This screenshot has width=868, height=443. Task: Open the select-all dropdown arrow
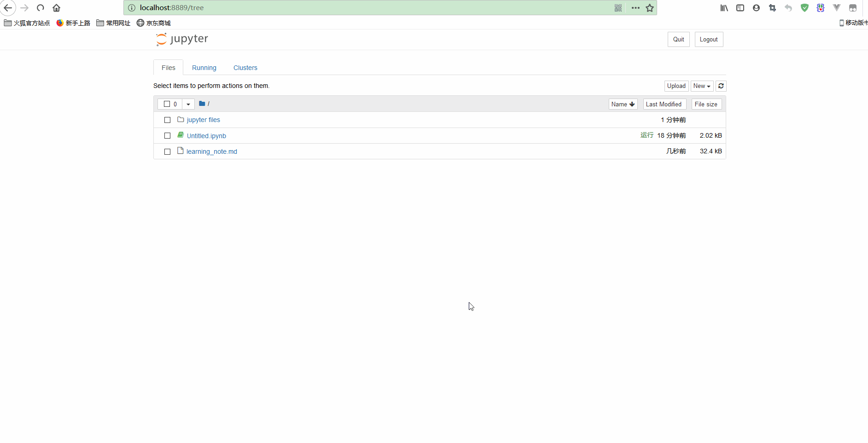coord(188,104)
